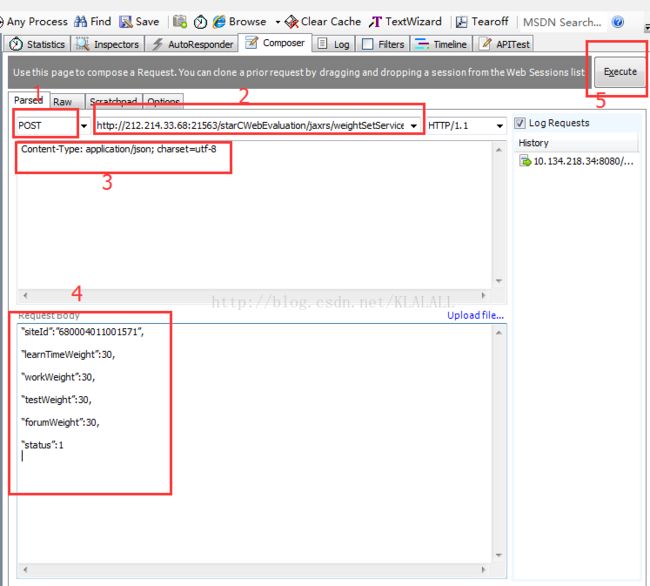
Task: Click the Save toolbar icon
Action: pyautogui.click(x=126, y=21)
